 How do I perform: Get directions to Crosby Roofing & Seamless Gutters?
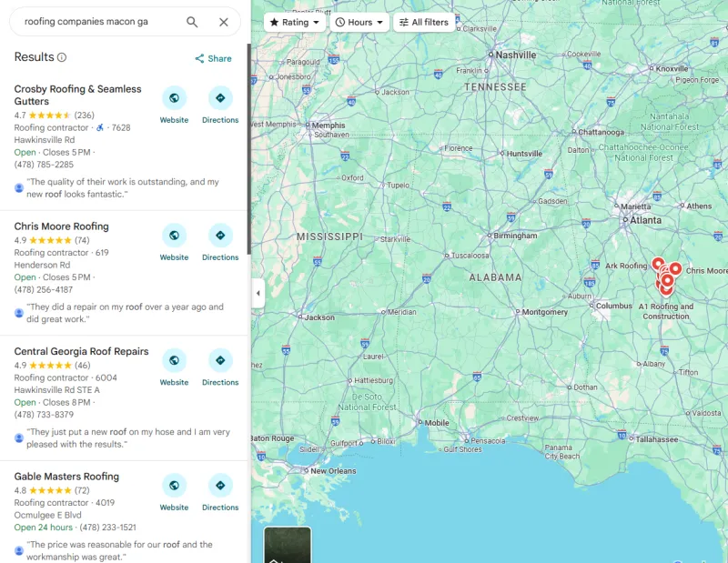point(220,98)
